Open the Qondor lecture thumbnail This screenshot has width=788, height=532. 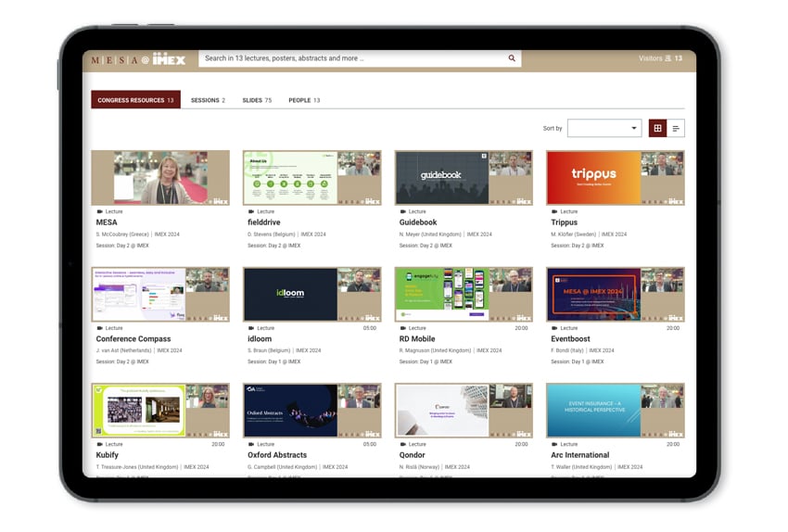464,410
